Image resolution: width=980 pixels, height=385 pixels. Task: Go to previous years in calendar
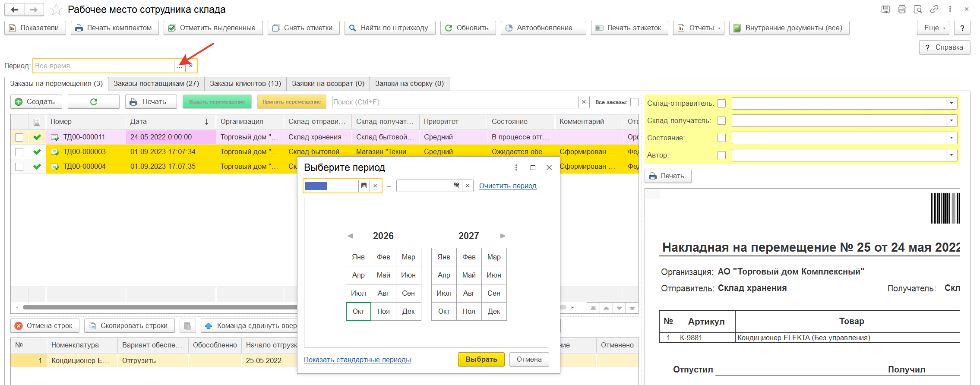pyautogui.click(x=350, y=236)
